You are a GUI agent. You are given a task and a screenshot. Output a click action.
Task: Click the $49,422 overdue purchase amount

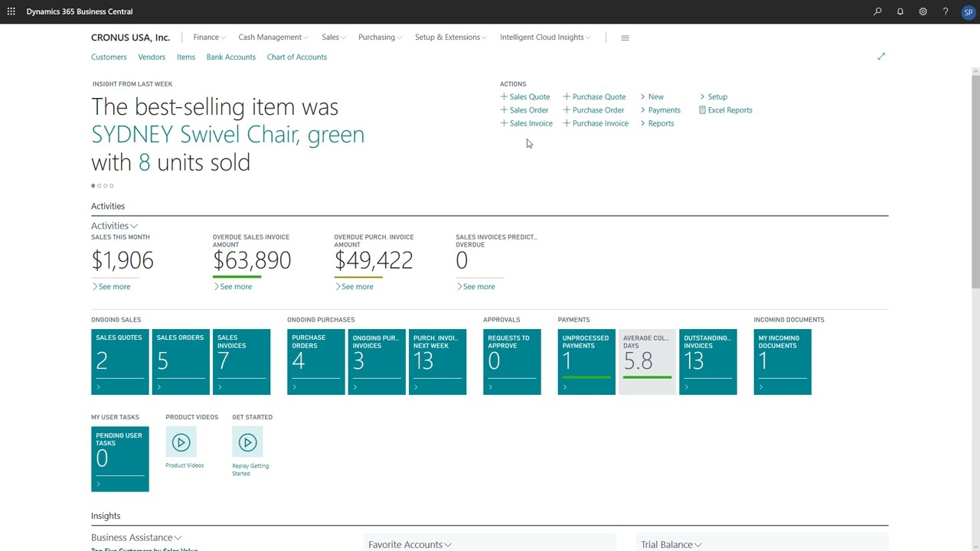pyautogui.click(x=374, y=260)
